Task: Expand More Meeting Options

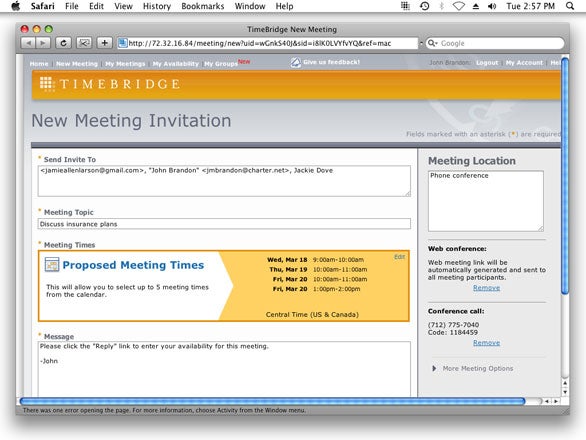Action: [473, 369]
